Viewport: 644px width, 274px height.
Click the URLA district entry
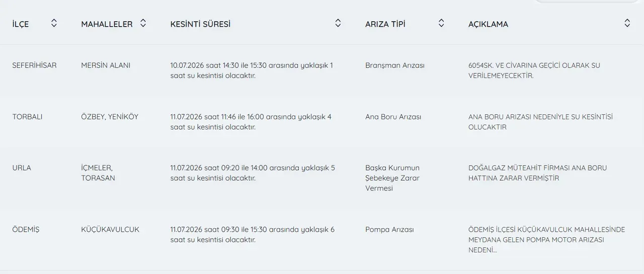tap(22, 168)
